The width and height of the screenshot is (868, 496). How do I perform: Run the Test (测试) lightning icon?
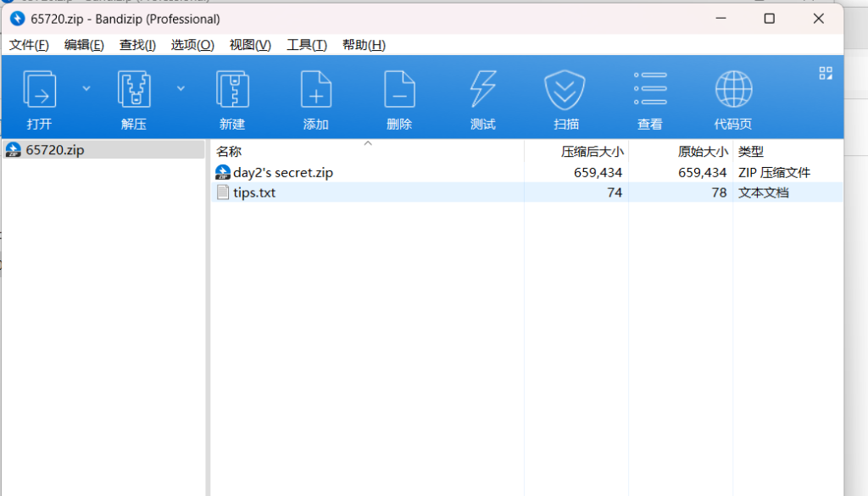[482, 90]
